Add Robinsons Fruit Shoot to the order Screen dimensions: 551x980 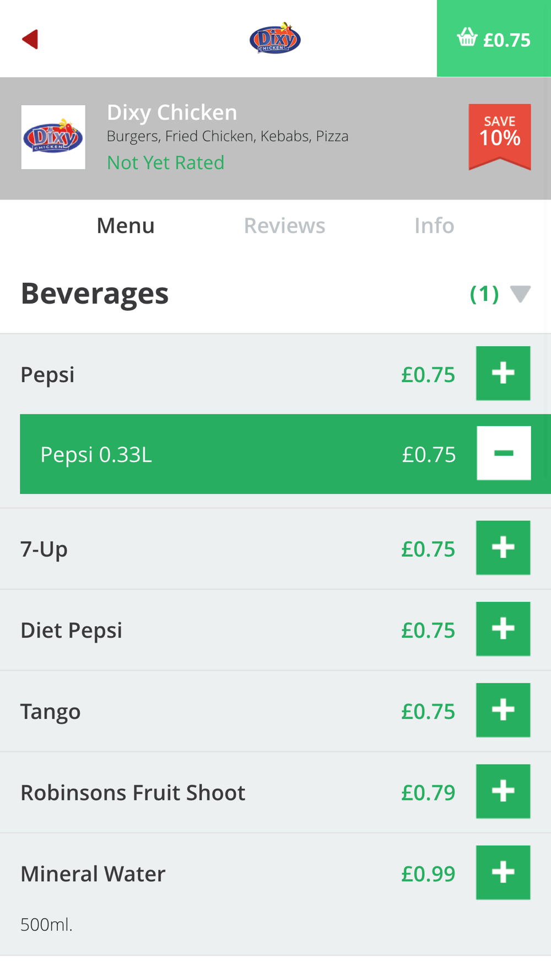[503, 791]
